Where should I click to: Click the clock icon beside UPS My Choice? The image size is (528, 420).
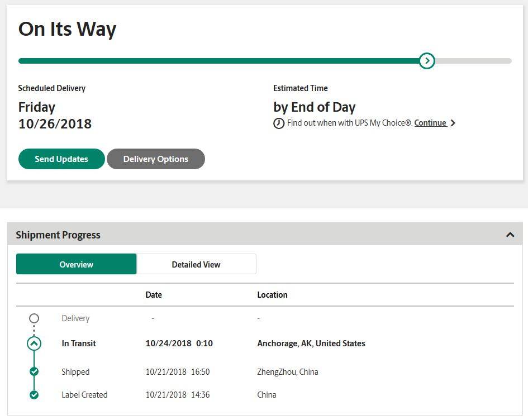[x=278, y=123]
